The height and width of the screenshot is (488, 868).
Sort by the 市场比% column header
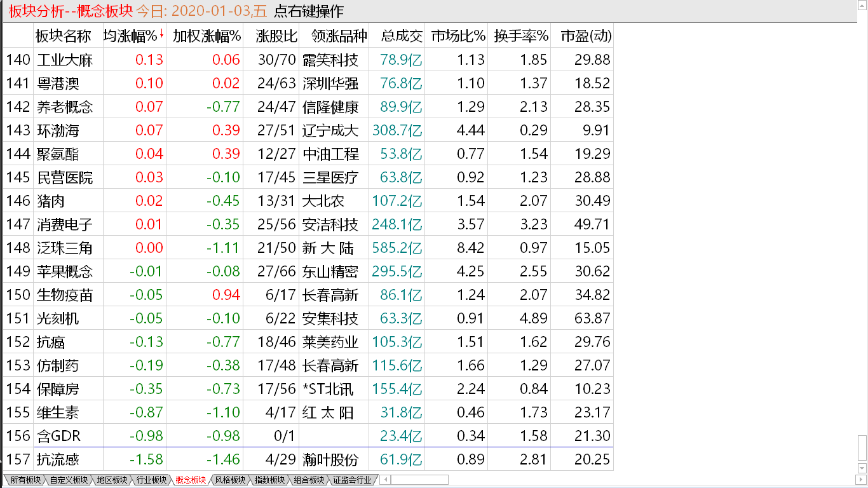click(458, 36)
